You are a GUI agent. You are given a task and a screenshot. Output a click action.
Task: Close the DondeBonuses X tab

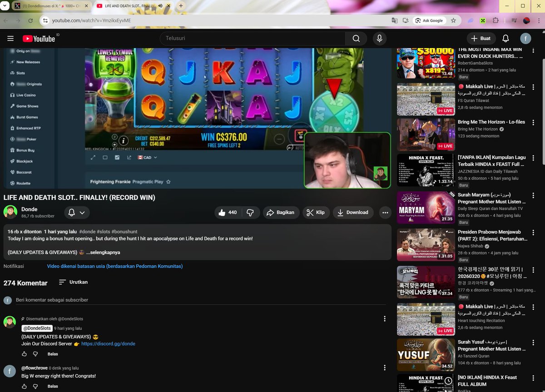[x=86, y=6]
